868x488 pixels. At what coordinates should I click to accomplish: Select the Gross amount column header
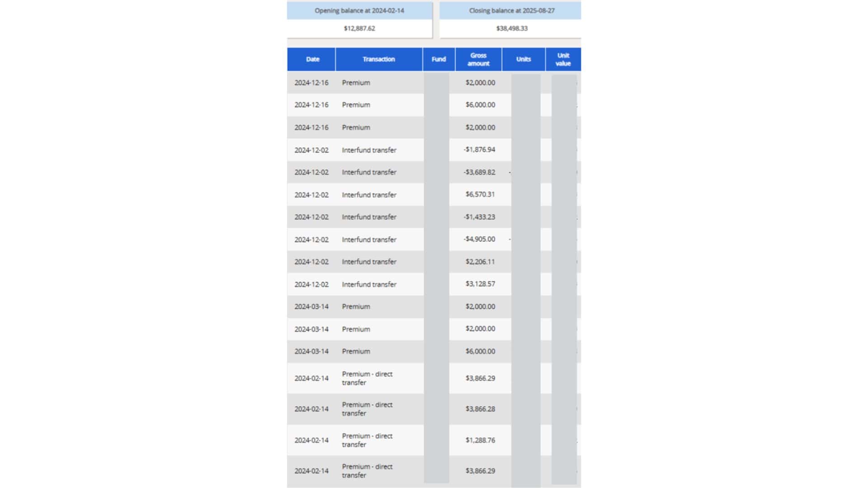point(478,59)
